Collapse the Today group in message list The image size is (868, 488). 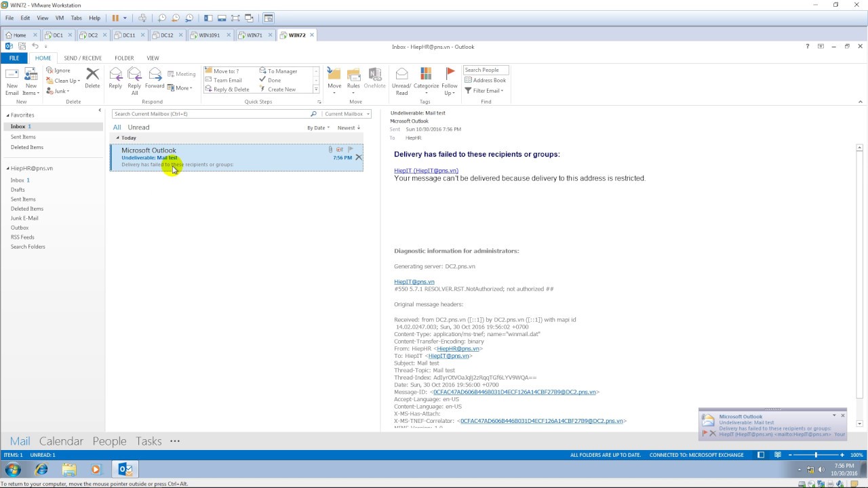(117, 138)
